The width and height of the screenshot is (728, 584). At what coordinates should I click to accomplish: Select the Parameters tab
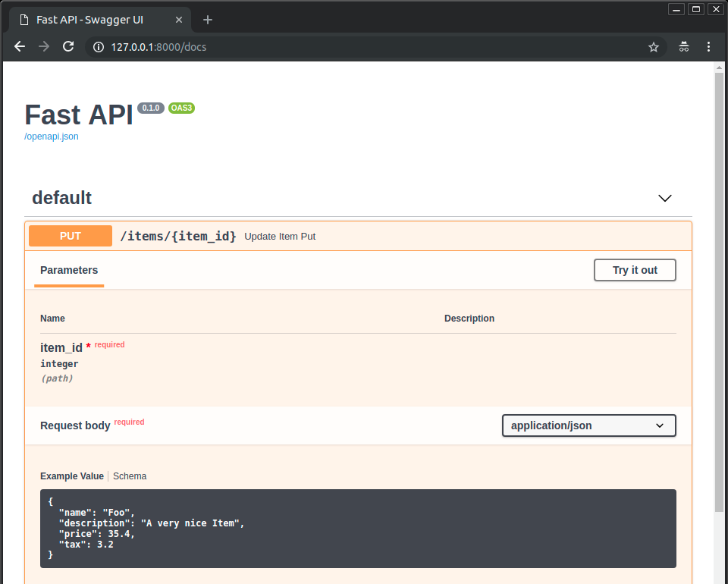69,270
